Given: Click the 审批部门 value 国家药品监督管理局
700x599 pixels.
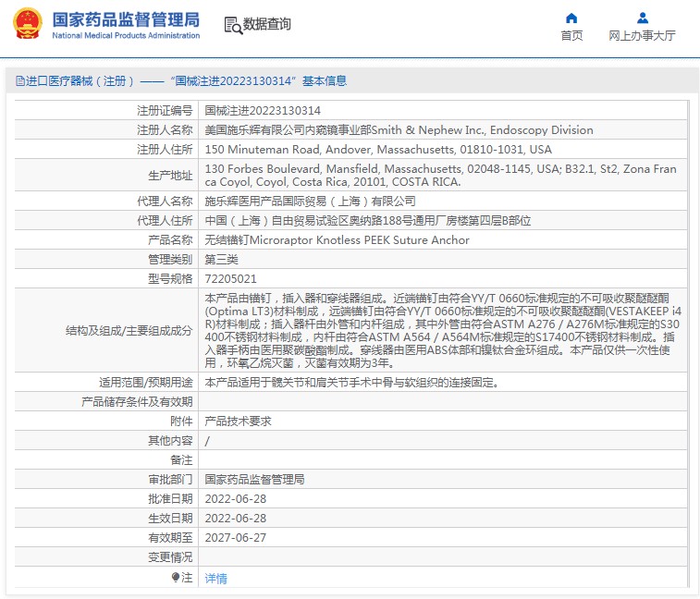Looking at the screenshot, I should [x=254, y=480].
